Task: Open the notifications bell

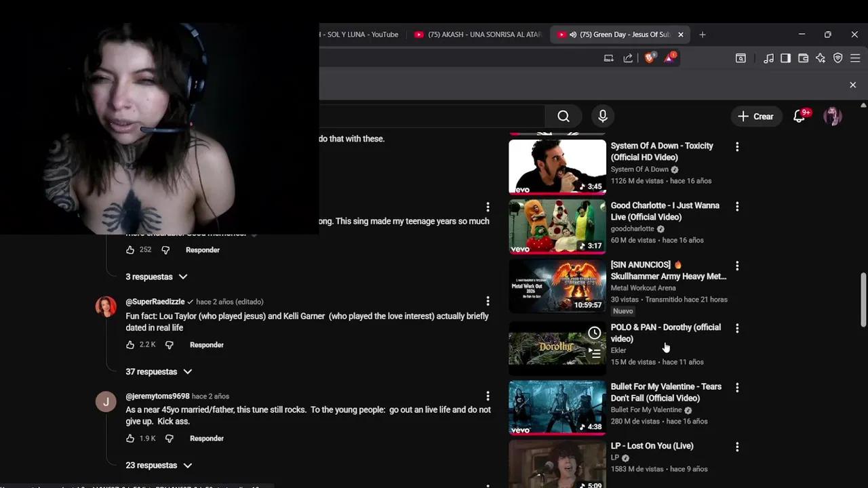Action: (x=800, y=117)
